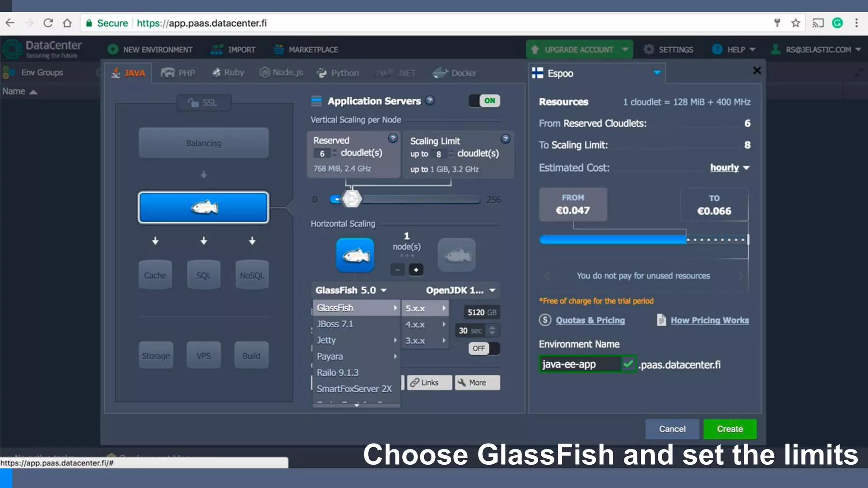Adjust the 30 sec stepper arrows
The width and height of the screenshot is (868, 488).
(x=492, y=330)
